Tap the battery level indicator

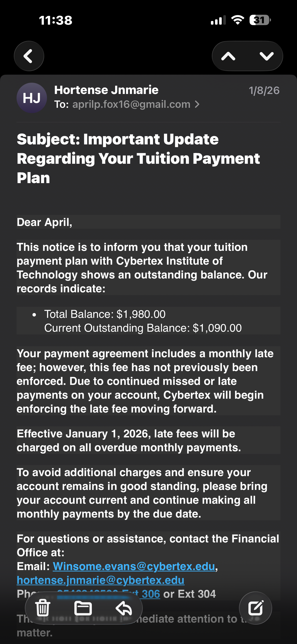[x=260, y=20]
